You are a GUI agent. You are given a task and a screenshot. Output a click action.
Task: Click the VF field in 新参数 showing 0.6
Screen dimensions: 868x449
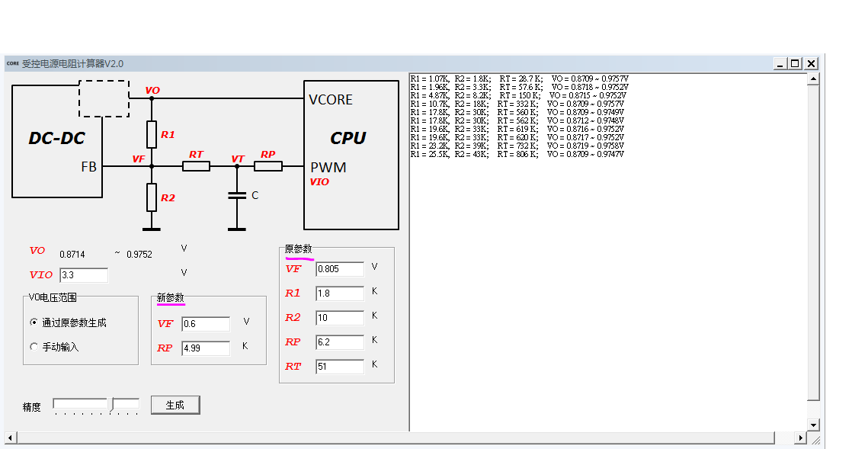(x=206, y=323)
